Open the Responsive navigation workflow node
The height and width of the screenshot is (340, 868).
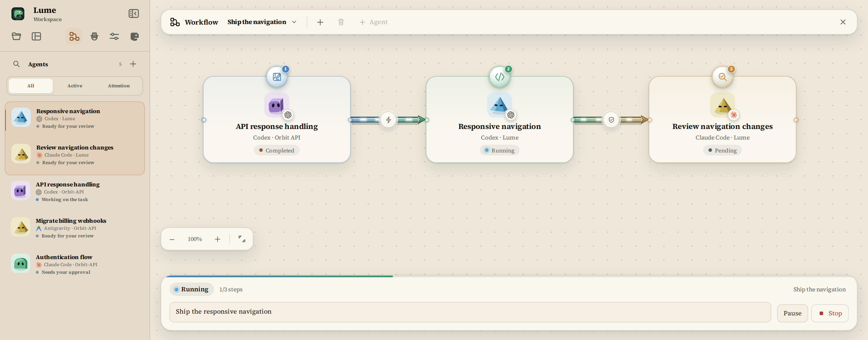pyautogui.click(x=500, y=120)
